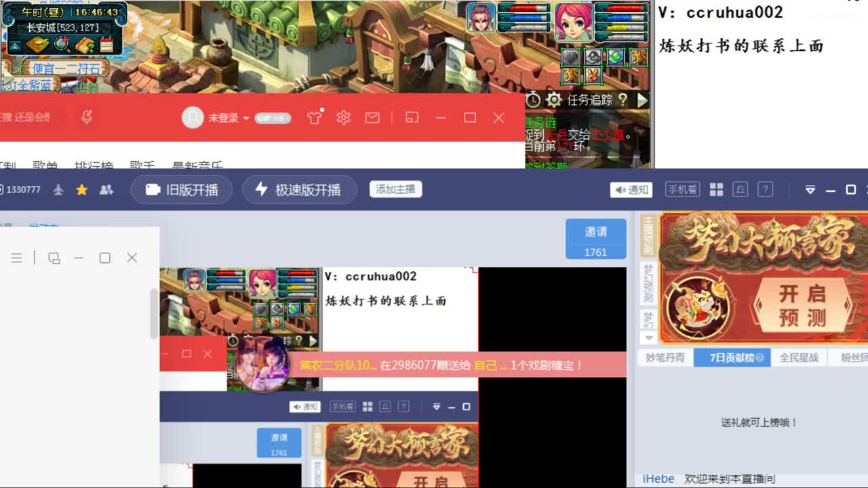
Task: Click the scrollbar beside the small left window
Action: point(154,313)
